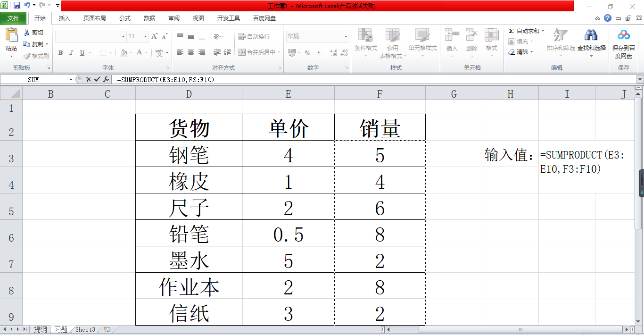Viewport: 644px width, 335px height.
Task: Open the number format dropdown showing 常规
Action: 346,36
